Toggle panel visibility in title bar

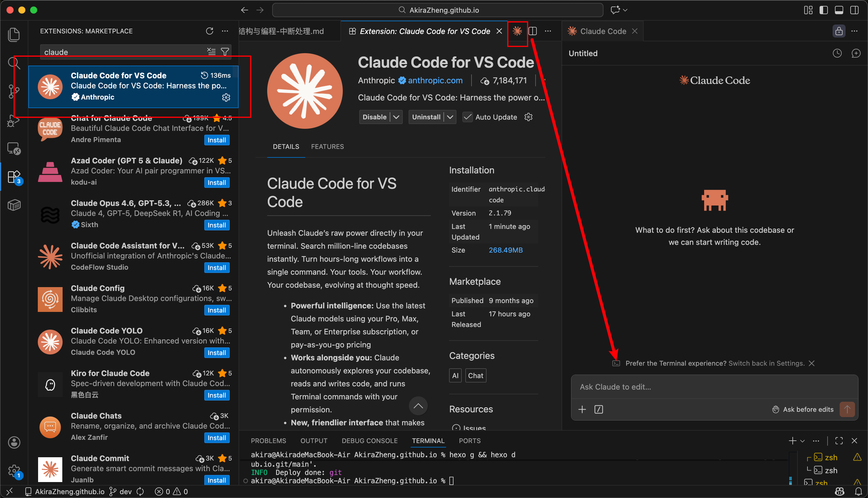(839, 10)
